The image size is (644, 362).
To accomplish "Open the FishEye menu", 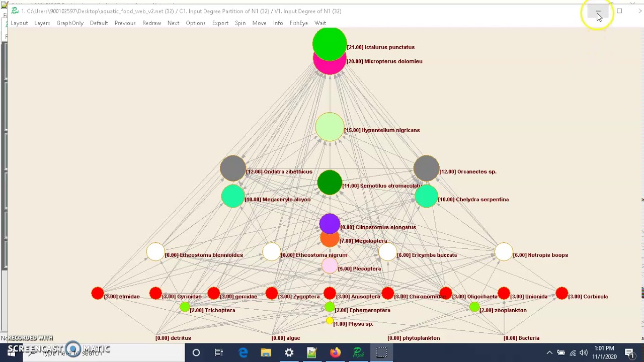I will pyautogui.click(x=298, y=23).
